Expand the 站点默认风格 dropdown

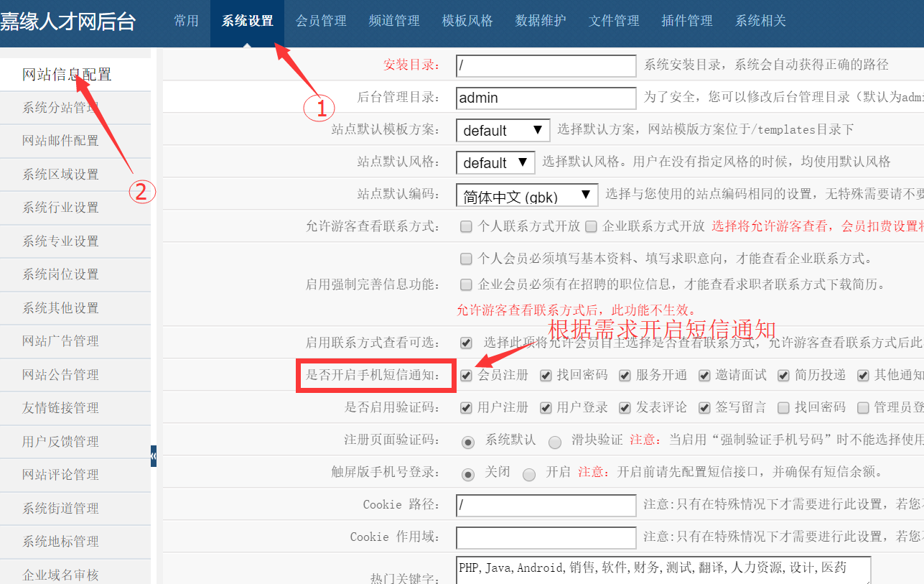click(x=495, y=163)
